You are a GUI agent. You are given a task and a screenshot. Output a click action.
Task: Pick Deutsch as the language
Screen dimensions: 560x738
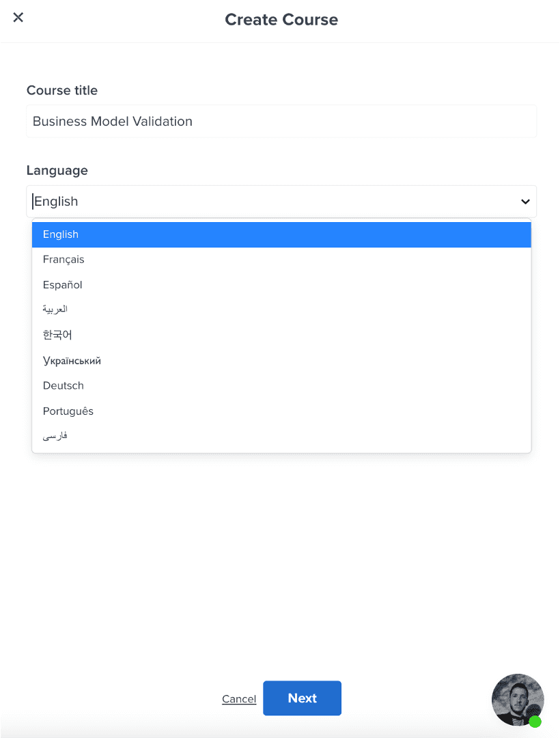tap(64, 386)
